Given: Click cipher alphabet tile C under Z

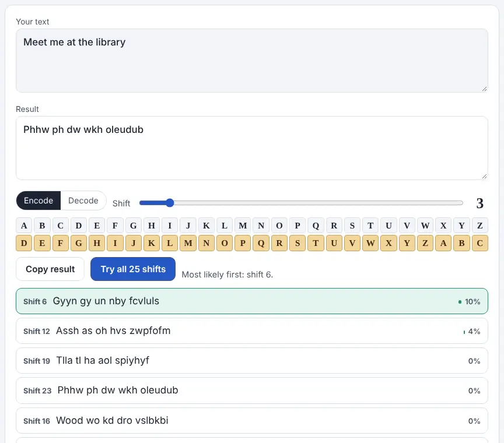Looking at the screenshot, I should 480,243.
